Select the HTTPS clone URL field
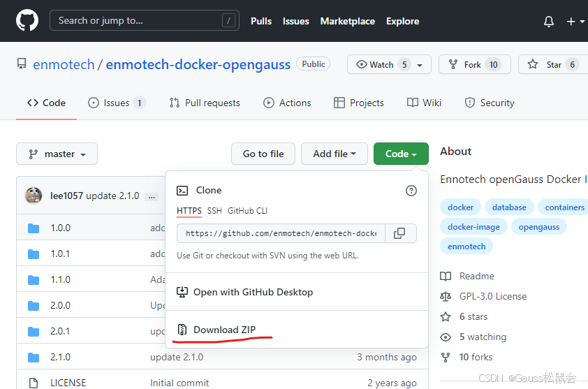Image resolution: width=588 pixels, height=389 pixels. coord(281,233)
